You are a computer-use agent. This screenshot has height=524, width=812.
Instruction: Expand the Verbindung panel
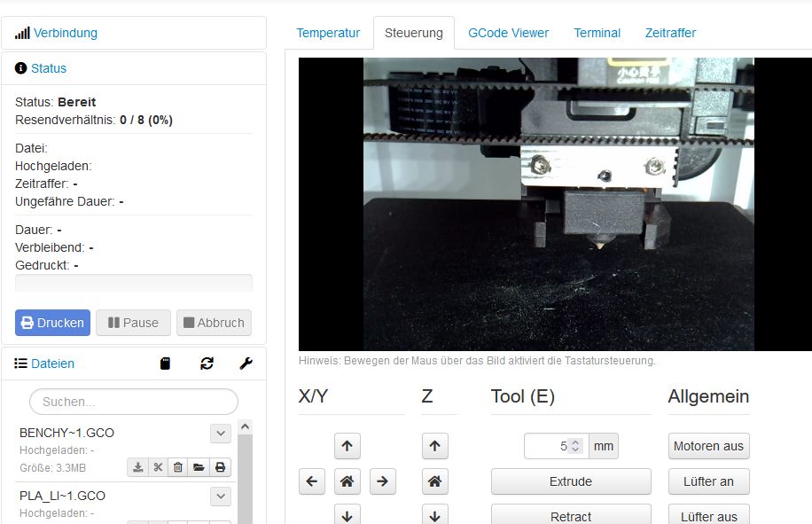coord(65,33)
